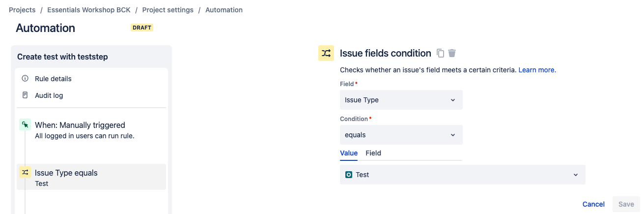Open the Issue Type field dropdown

click(x=401, y=100)
